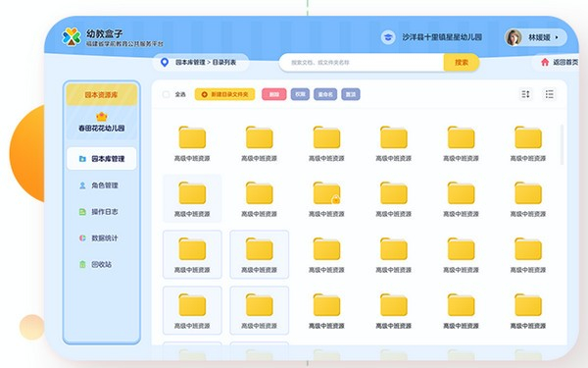Click the 重命名 rename button
Image resolution: width=588 pixels, height=368 pixels.
click(x=325, y=94)
